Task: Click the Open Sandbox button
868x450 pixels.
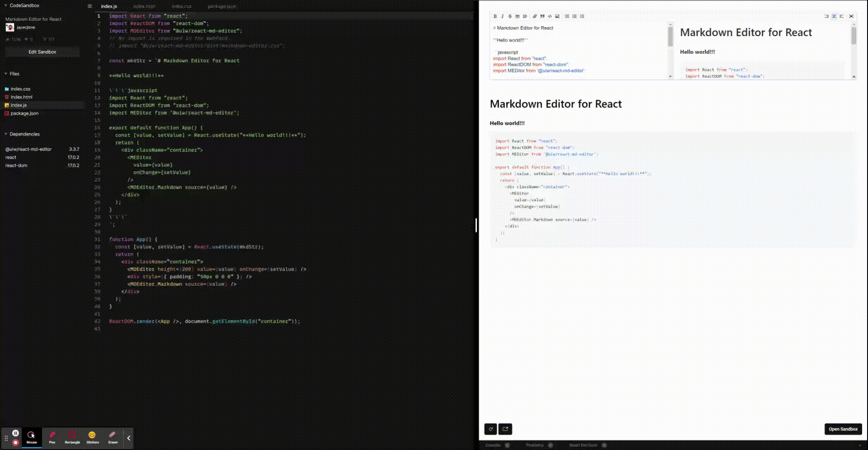Action: click(843, 429)
